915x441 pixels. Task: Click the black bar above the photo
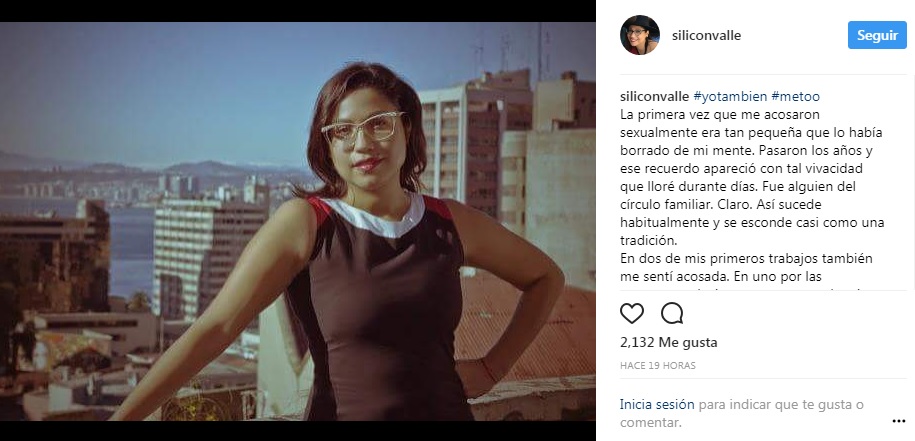(x=298, y=10)
